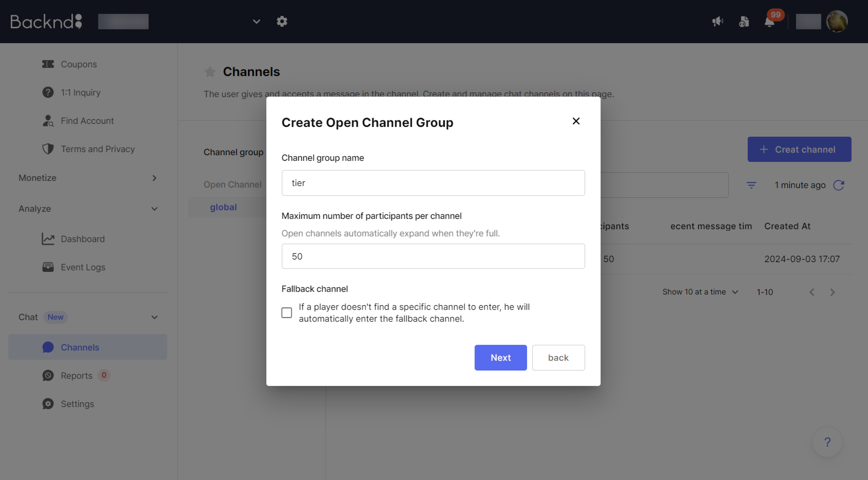Open Show 10 at a time dropdown

point(700,292)
